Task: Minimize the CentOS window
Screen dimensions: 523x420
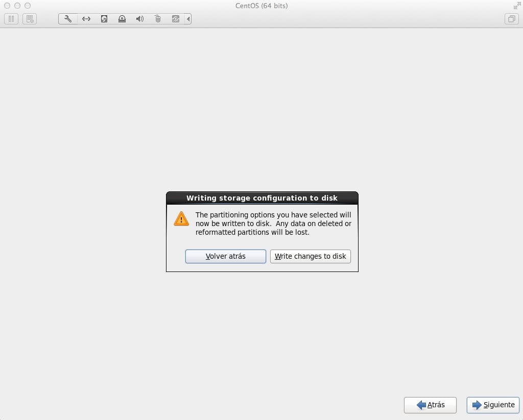Action: (x=17, y=6)
